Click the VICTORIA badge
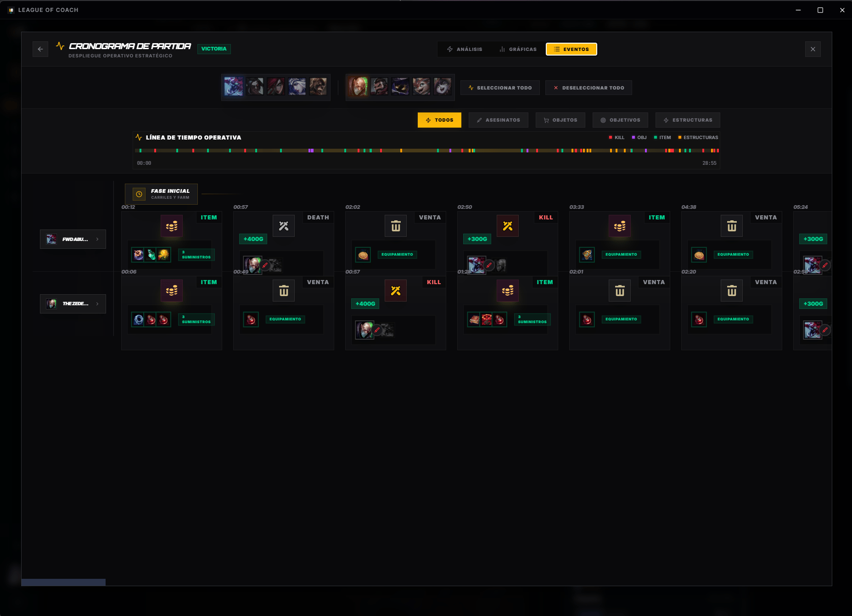Viewport: 852px width, 616px height. tap(214, 49)
